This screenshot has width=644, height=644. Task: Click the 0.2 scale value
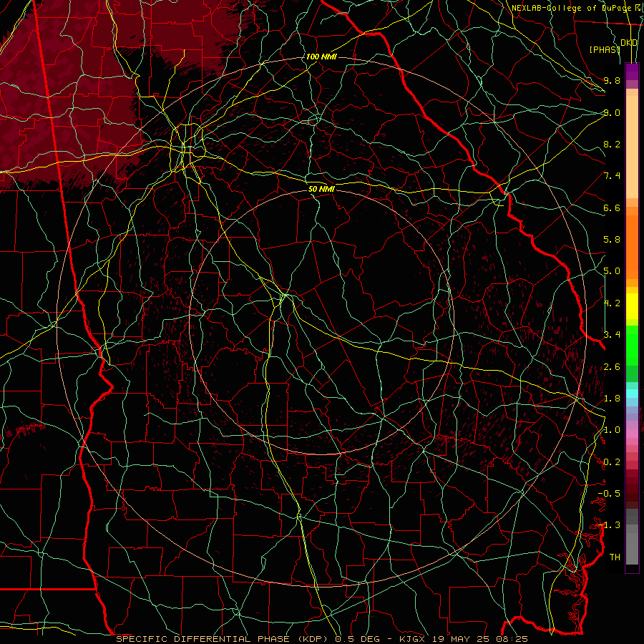(x=612, y=462)
